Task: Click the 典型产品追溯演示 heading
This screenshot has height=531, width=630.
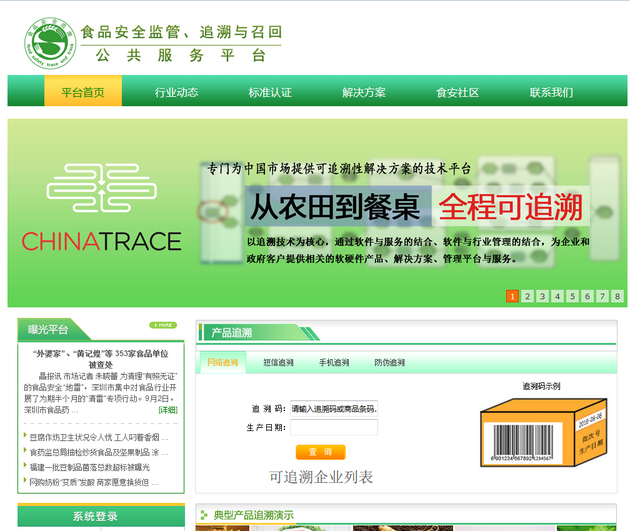Action: click(x=254, y=515)
